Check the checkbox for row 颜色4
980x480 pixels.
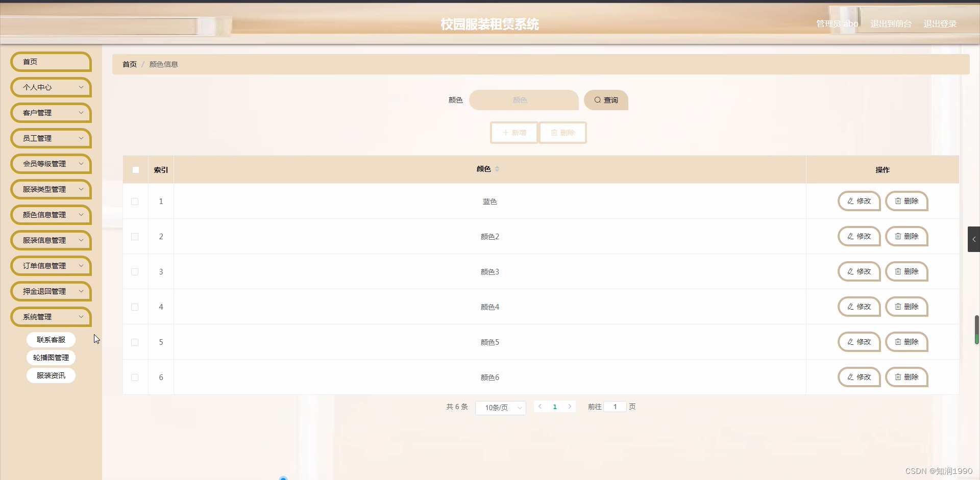click(x=135, y=307)
